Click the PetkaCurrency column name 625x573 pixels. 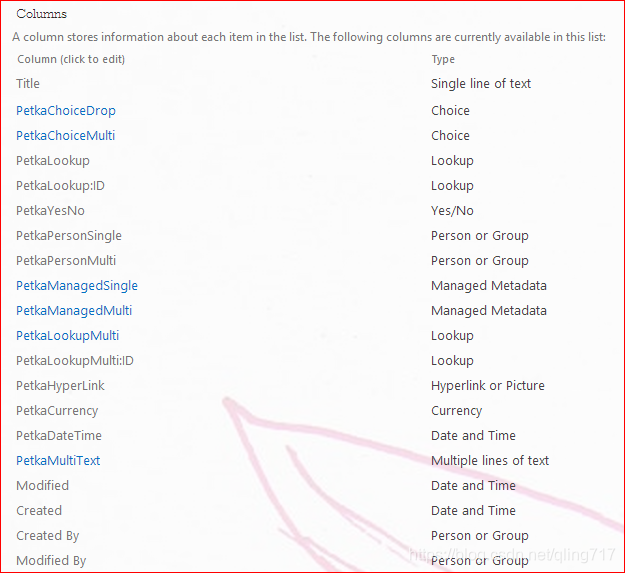[x=57, y=411]
